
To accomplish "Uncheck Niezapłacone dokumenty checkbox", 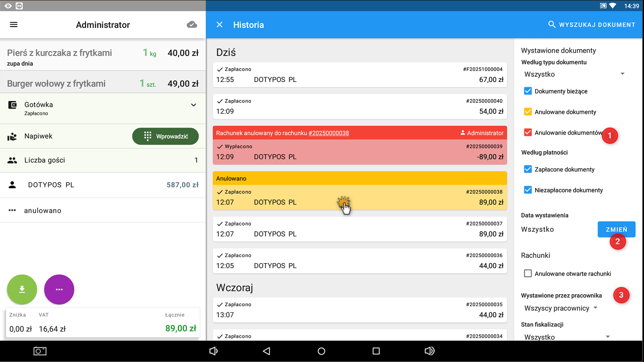I will point(528,190).
